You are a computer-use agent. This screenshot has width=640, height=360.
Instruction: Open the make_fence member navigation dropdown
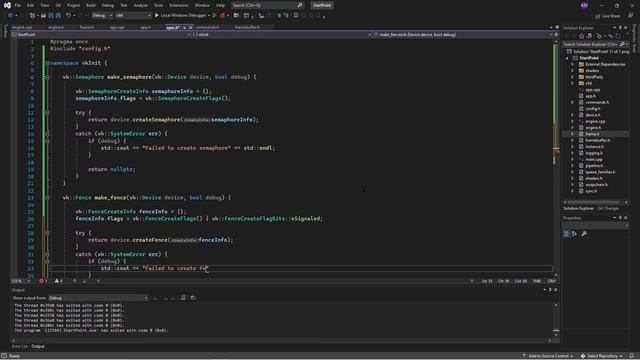[x=462, y=35]
